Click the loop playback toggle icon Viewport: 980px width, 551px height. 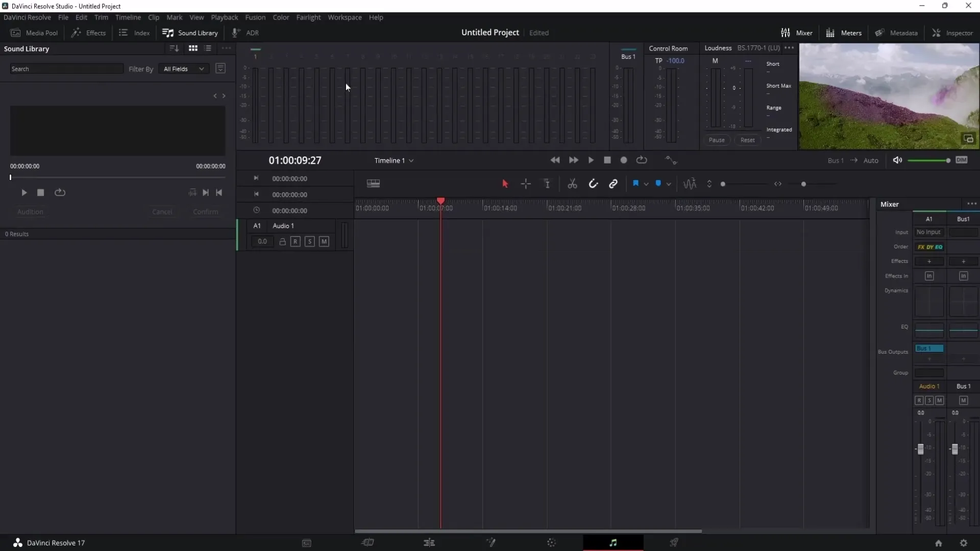pos(642,160)
